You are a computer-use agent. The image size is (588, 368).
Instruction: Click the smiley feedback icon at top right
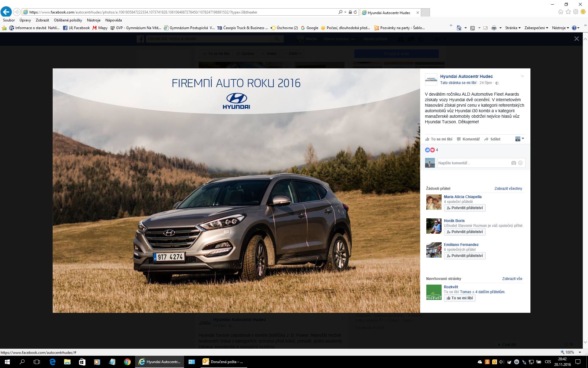583,12
